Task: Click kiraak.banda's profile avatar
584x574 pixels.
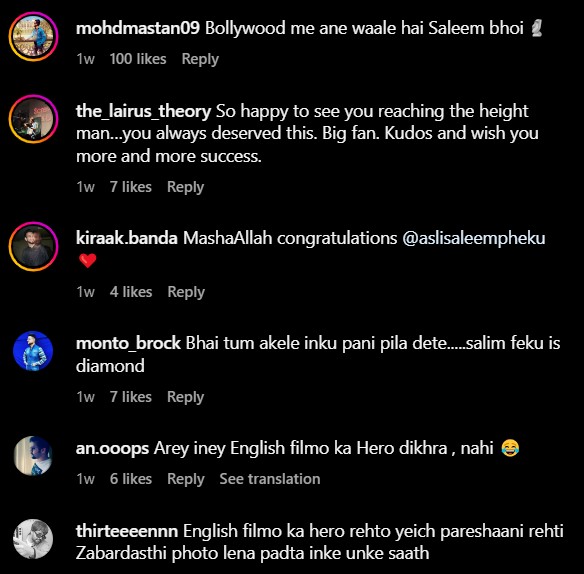Action: tap(34, 247)
